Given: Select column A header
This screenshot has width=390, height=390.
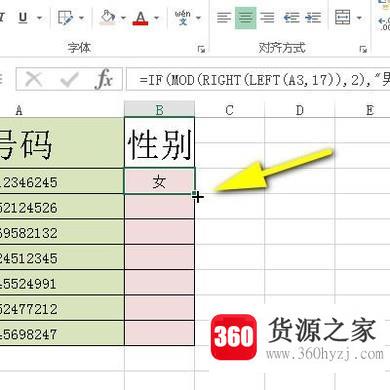Looking at the screenshot, I should click(62, 110).
